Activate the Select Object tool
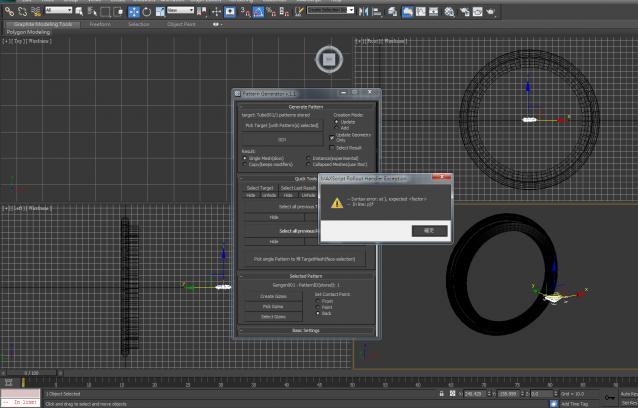This screenshot has width=638, height=408. point(79,12)
